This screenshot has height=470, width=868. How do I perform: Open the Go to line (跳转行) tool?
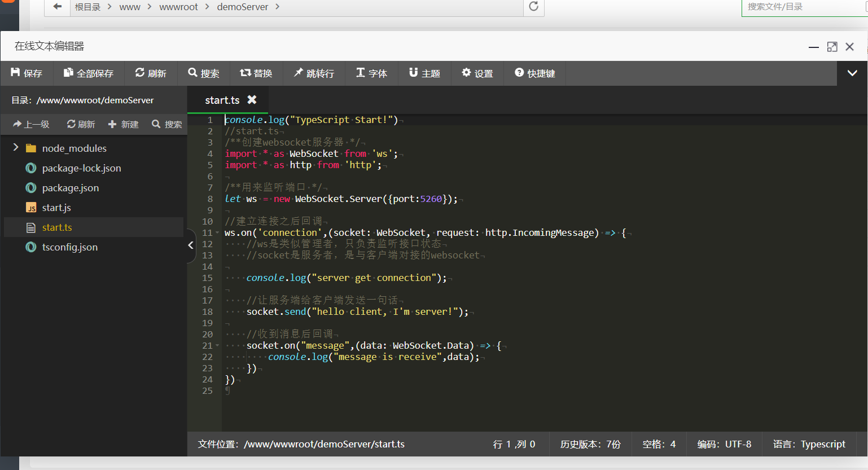(x=314, y=73)
